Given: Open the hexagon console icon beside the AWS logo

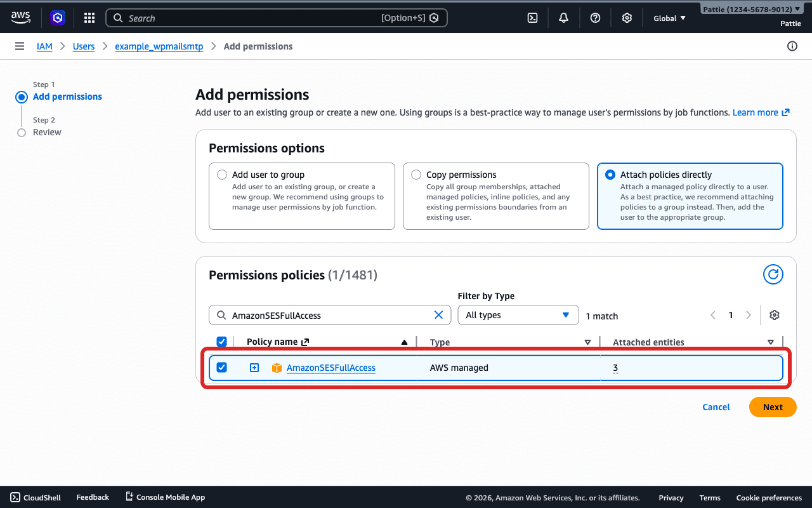Looking at the screenshot, I should (x=58, y=18).
